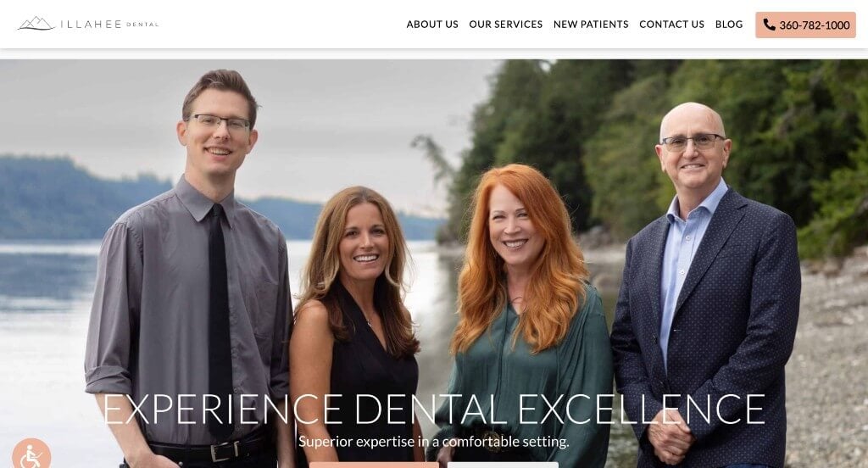Click the team photo hero image
This screenshot has width=868, height=468.
click(x=434, y=264)
